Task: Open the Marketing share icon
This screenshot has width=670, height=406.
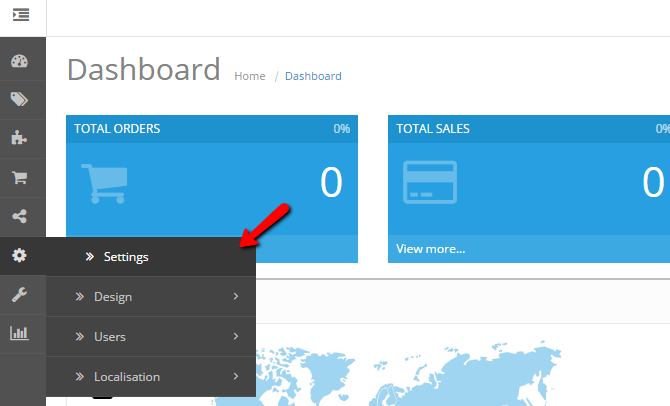Action: [x=20, y=216]
